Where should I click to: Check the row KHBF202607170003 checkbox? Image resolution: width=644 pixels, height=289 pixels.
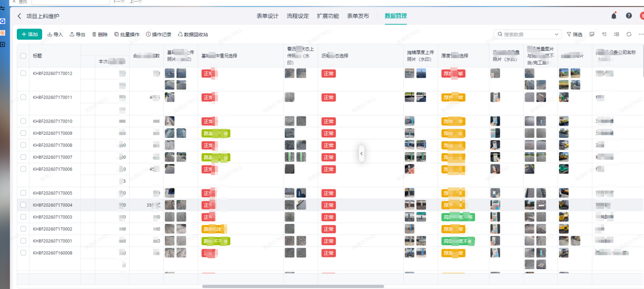coord(23,217)
